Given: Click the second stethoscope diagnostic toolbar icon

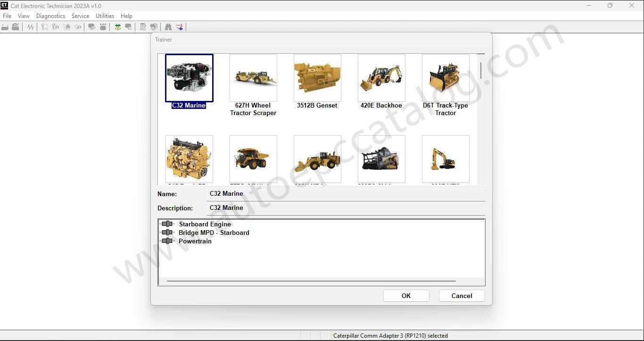Looking at the screenshot, I should click(x=56, y=27).
